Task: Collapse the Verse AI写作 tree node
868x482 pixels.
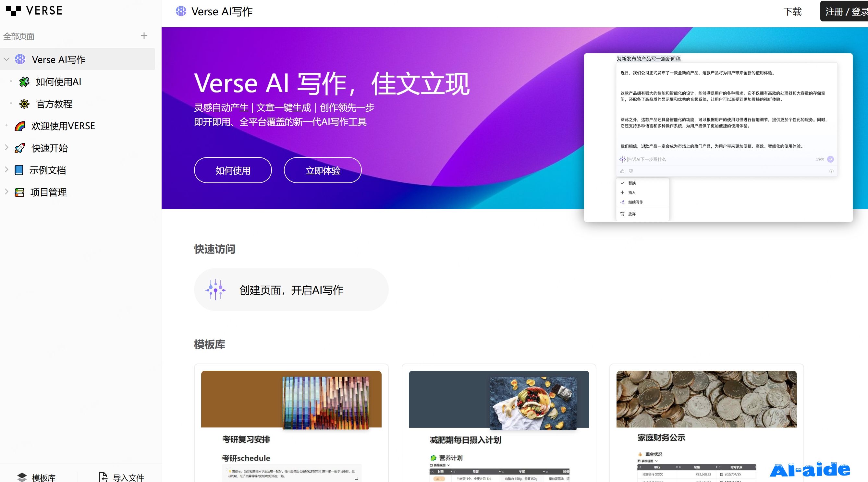Action: tap(6, 59)
